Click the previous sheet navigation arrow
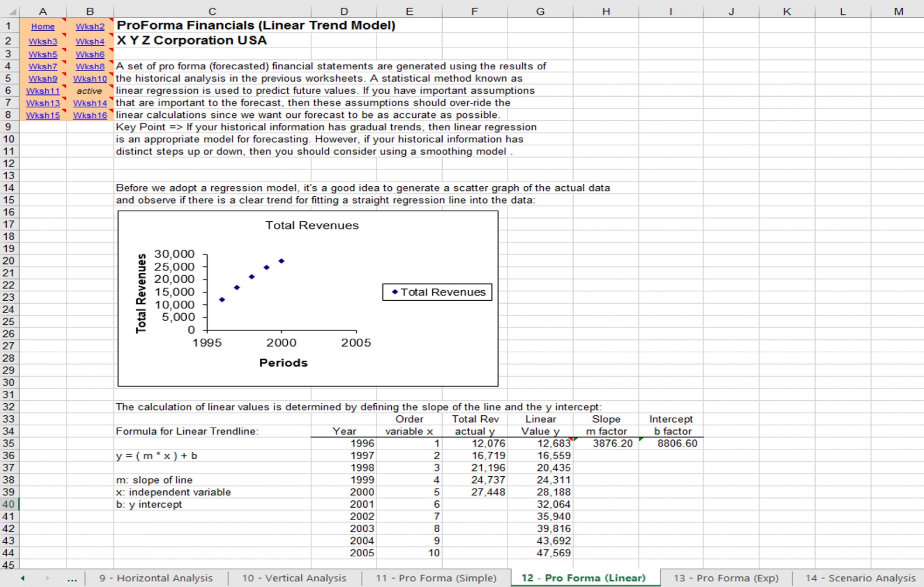 tap(23, 578)
